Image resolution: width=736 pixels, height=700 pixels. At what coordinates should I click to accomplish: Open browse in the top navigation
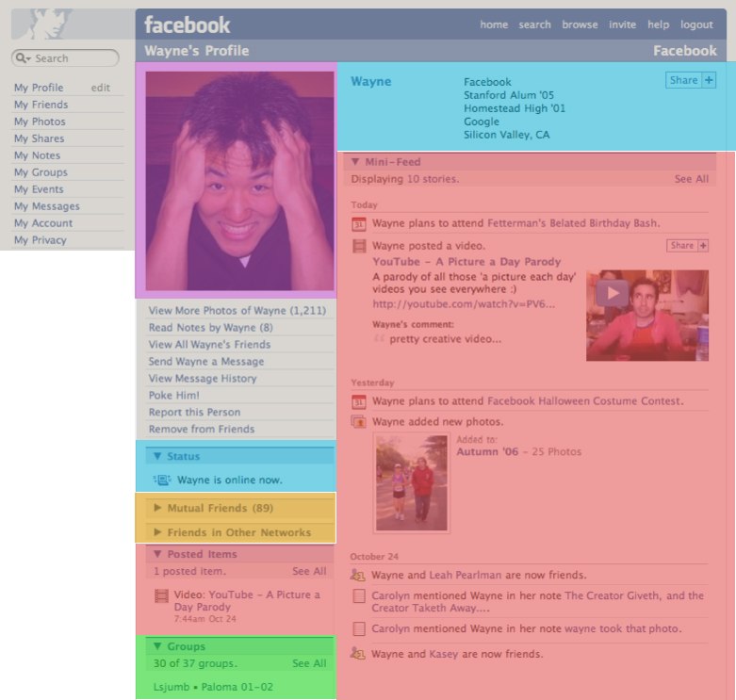coord(580,24)
